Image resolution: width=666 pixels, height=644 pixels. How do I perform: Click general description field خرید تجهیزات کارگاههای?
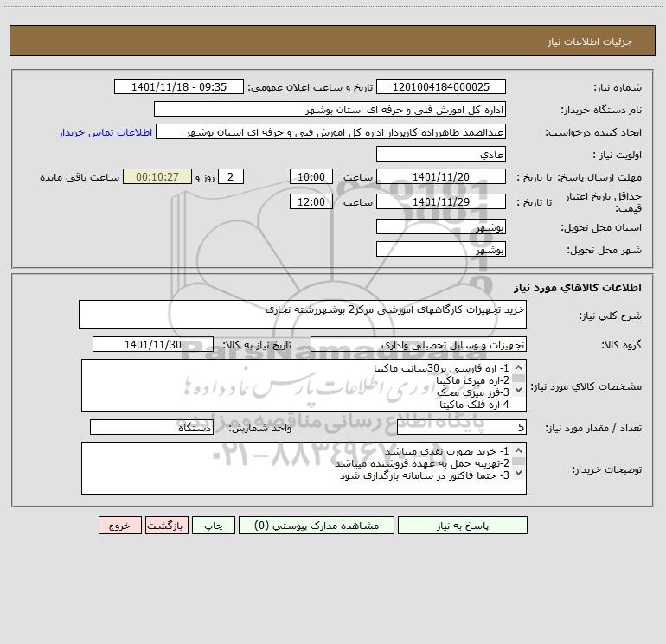(x=303, y=315)
